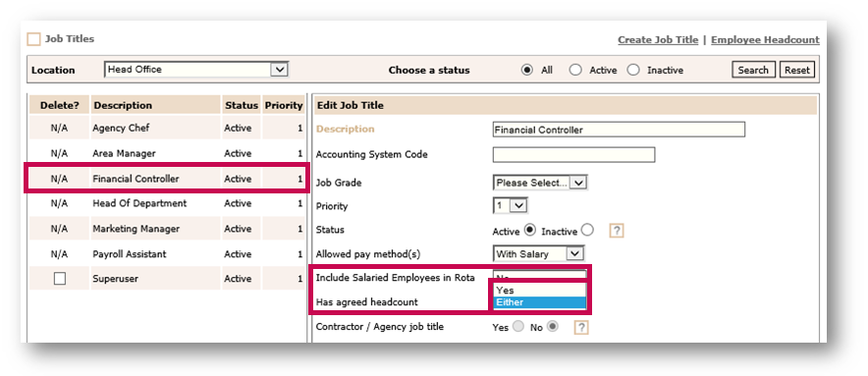Tick the delete checkbox for Superuser
This screenshot has width=868, height=376.
(60, 279)
